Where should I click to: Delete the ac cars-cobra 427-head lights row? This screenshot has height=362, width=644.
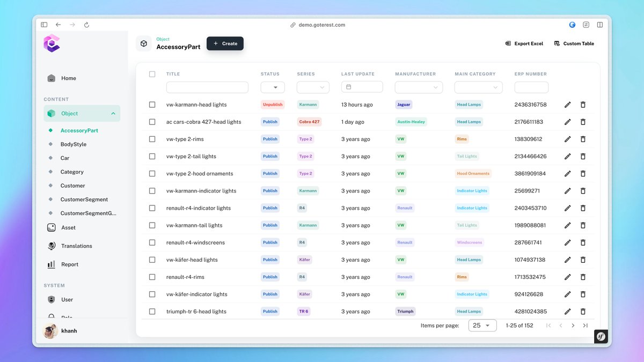point(583,122)
